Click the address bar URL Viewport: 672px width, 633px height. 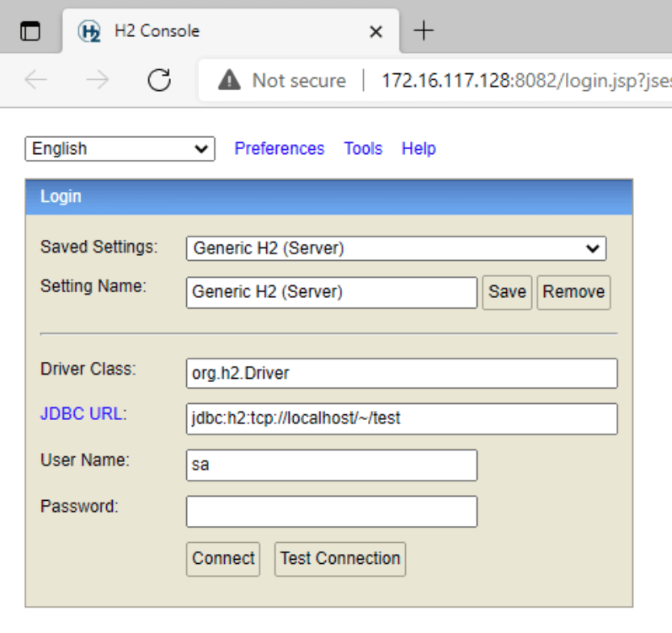526,81
